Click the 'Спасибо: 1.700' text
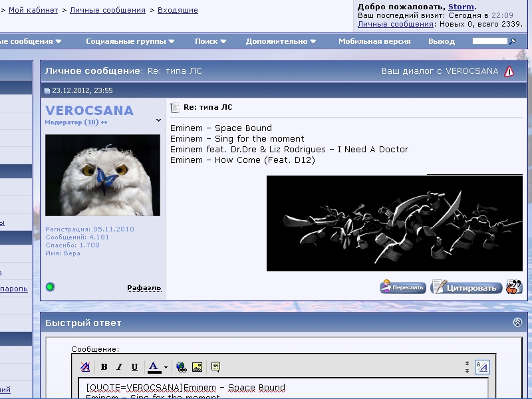Screen dimensions: 532x399 (72, 245)
